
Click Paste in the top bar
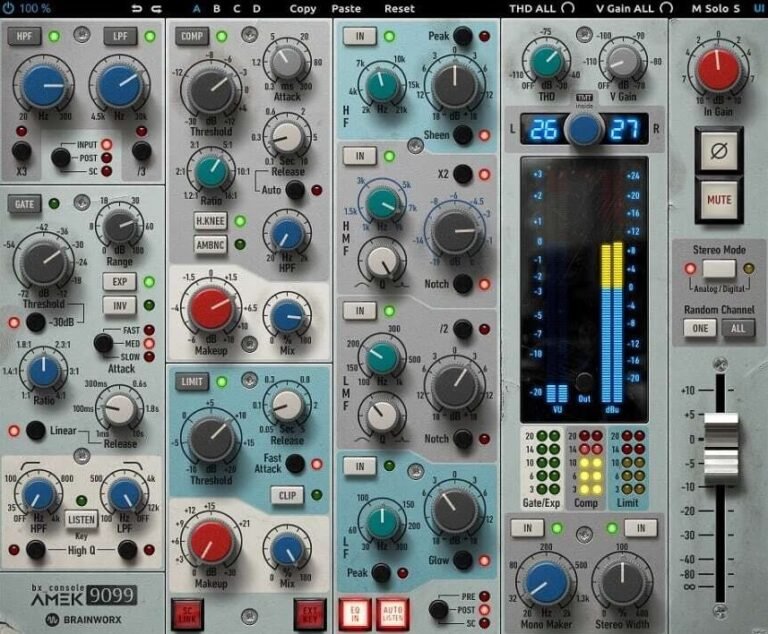tap(346, 8)
